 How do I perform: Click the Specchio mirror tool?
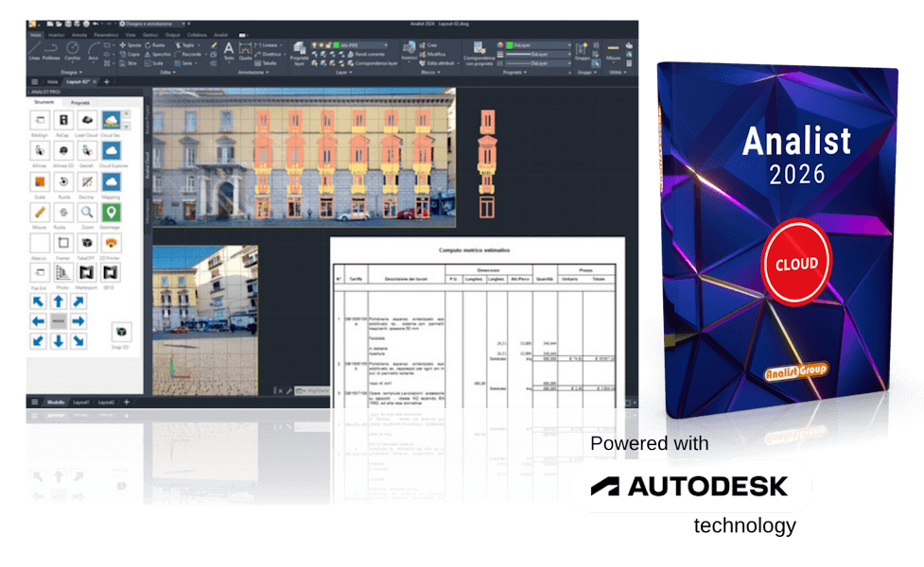point(157,54)
